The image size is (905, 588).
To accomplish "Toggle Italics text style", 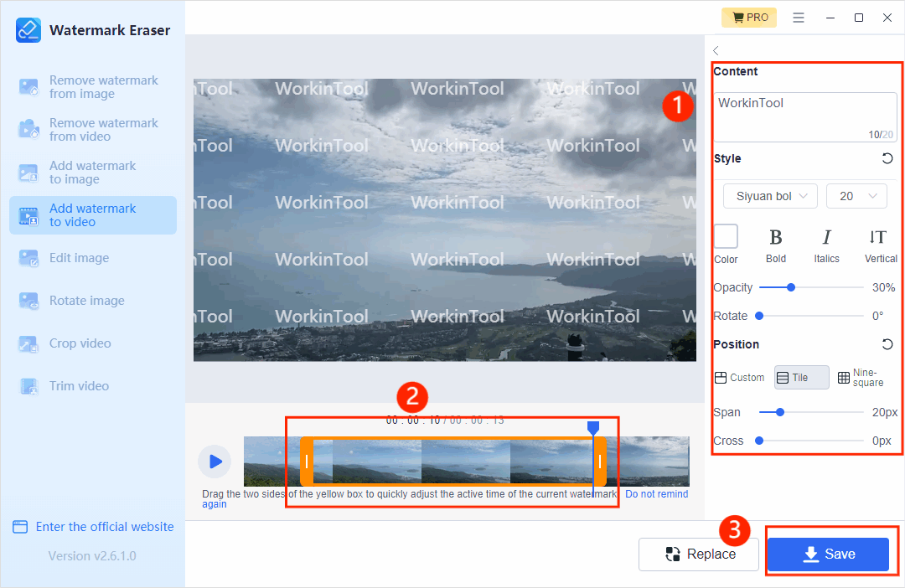I will coord(826,238).
